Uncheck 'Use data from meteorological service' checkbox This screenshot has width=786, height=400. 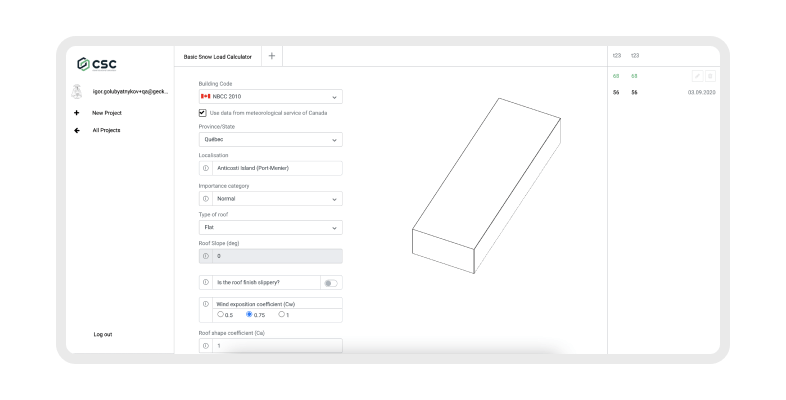(x=203, y=113)
